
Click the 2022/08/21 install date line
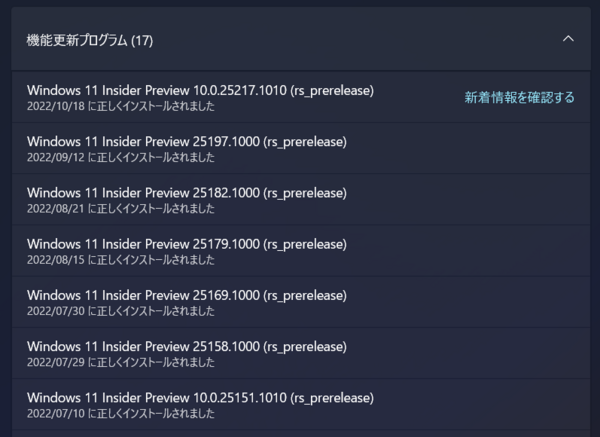[x=120, y=209]
